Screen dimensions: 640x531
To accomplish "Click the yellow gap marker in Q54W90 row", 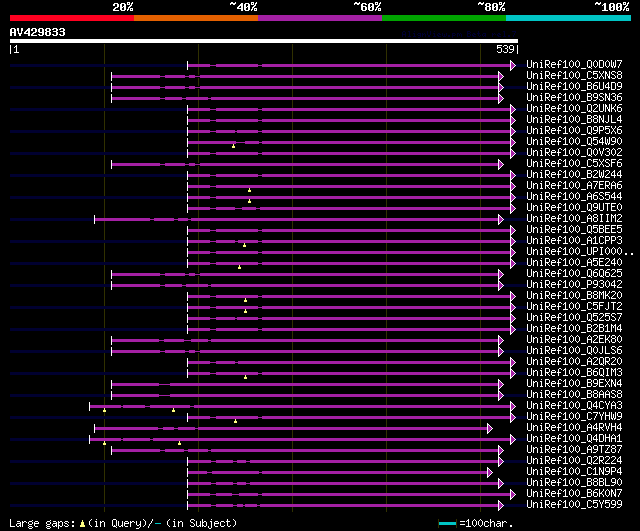I will coord(233,146).
